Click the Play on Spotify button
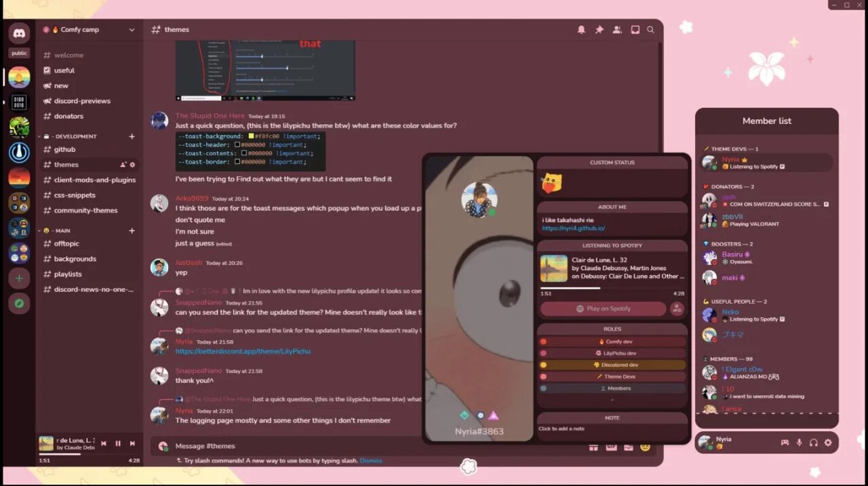868x486 pixels. click(603, 308)
